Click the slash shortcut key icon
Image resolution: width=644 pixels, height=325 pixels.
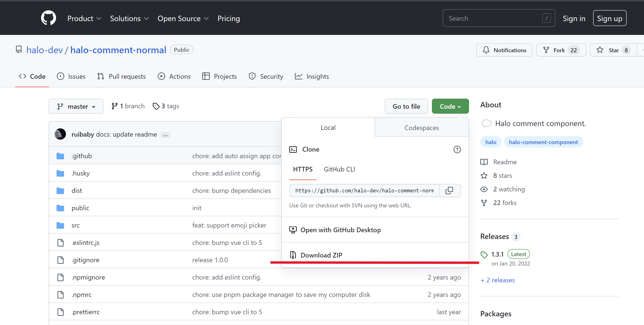546,18
